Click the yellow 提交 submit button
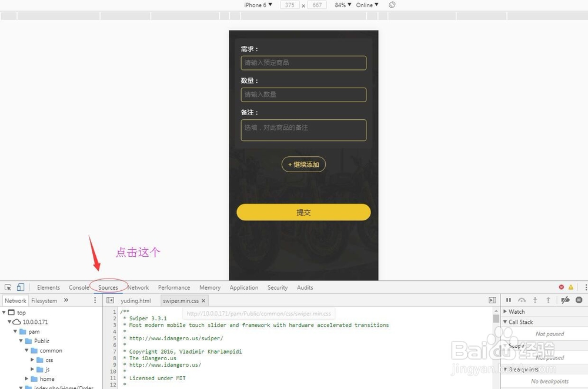The image size is (588, 389). (303, 212)
